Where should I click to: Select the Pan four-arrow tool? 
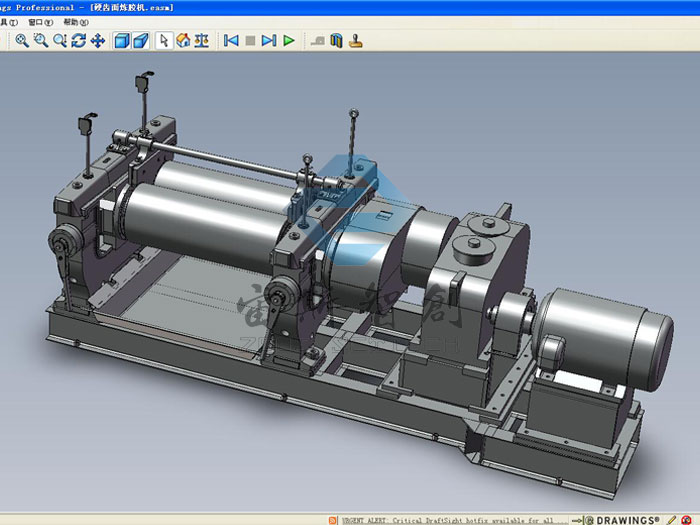(98, 41)
